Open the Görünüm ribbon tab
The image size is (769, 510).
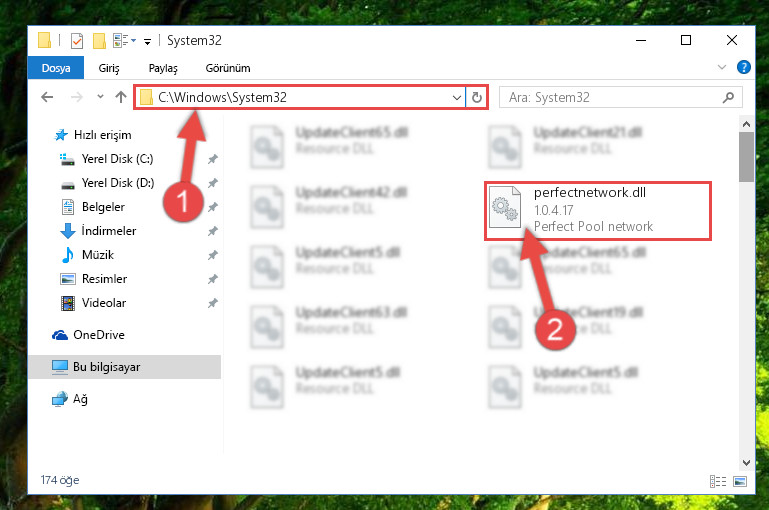click(228, 68)
